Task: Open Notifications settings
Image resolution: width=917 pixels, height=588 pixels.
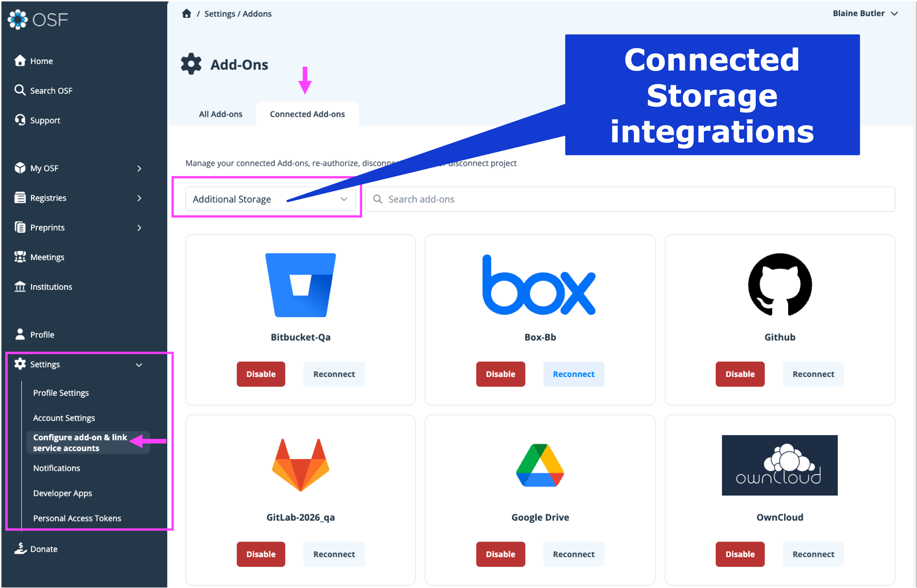Action: click(x=56, y=468)
